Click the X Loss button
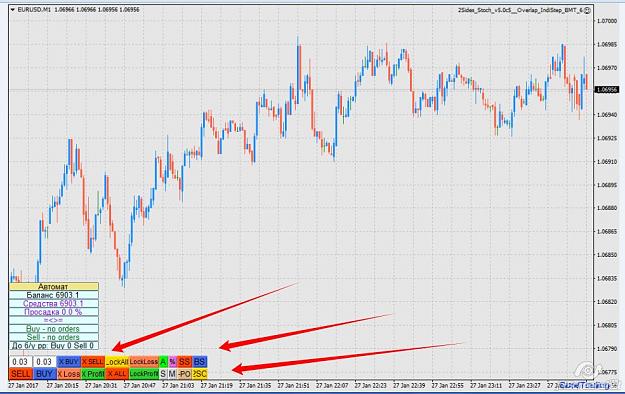The image size is (625, 394). point(69,374)
